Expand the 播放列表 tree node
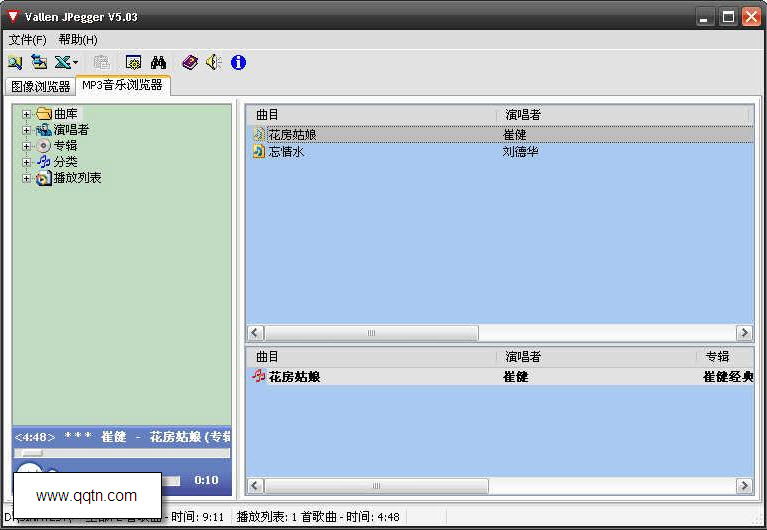Image resolution: width=767 pixels, height=530 pixels. pyautogui.click(x=26, y=178)
